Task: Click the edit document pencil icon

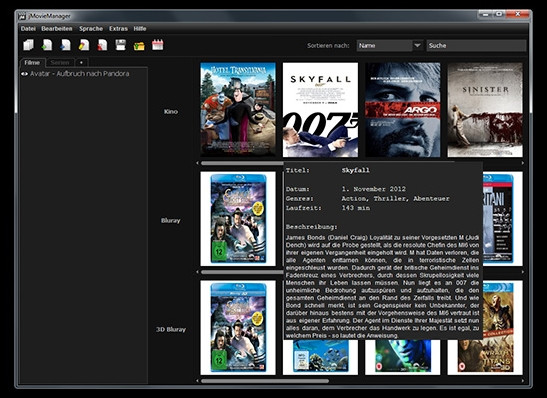Action: [x=84, y=45]
